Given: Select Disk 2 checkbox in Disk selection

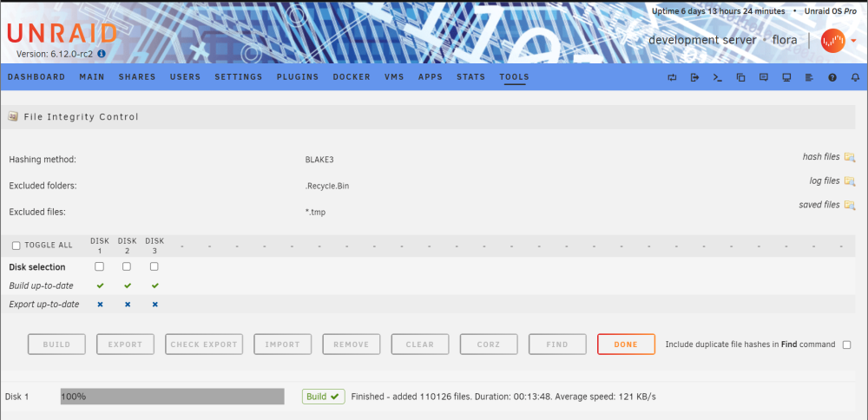Looking at the screenshot, I should tap(127, 266).
